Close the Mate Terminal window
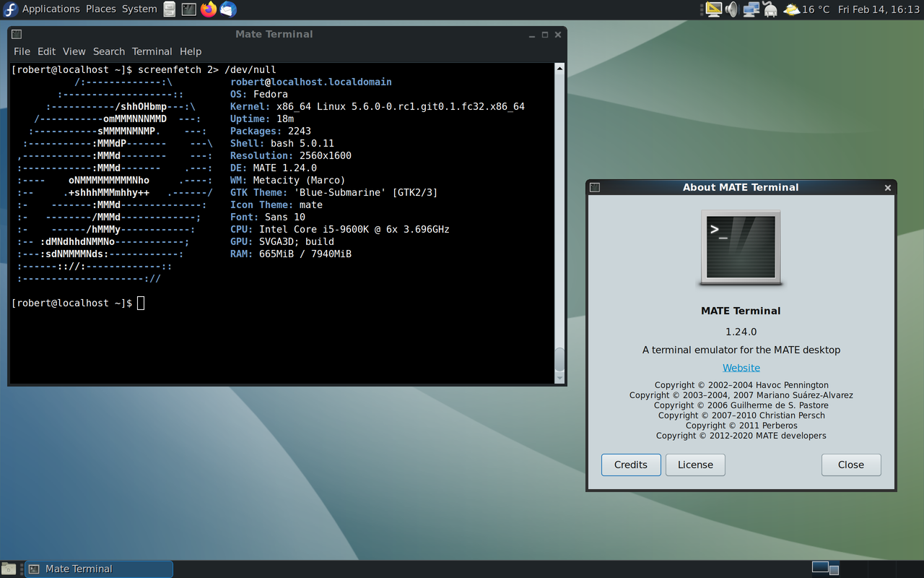924x578 pixels. 558,35
